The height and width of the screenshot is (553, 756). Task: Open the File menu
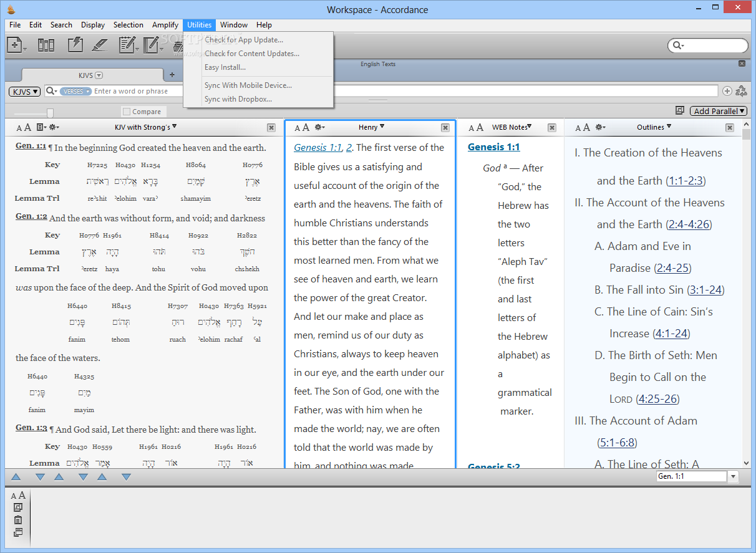(x=15, y=25)
